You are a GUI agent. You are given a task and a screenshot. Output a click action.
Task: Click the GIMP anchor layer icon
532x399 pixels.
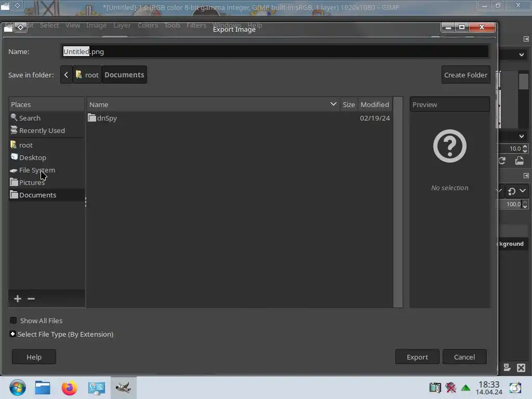[507, 367]
